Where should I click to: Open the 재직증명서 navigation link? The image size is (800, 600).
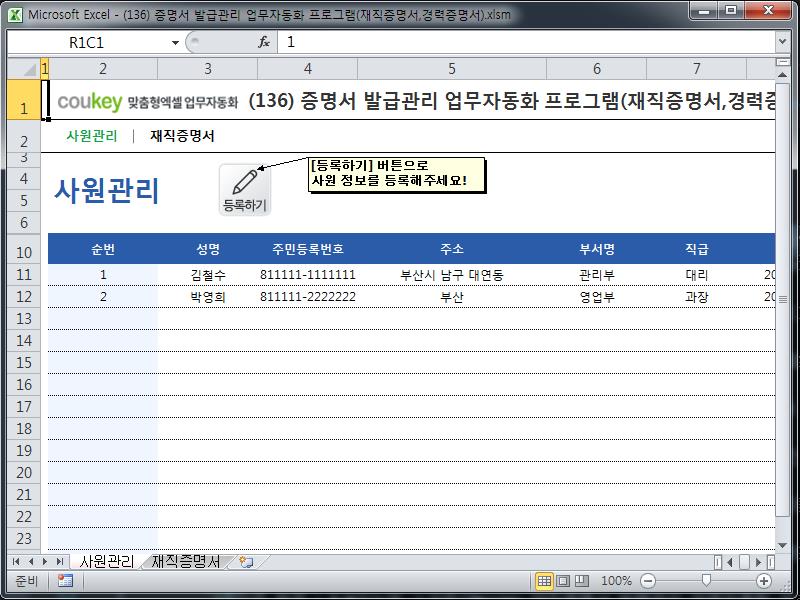pos(182,136)
